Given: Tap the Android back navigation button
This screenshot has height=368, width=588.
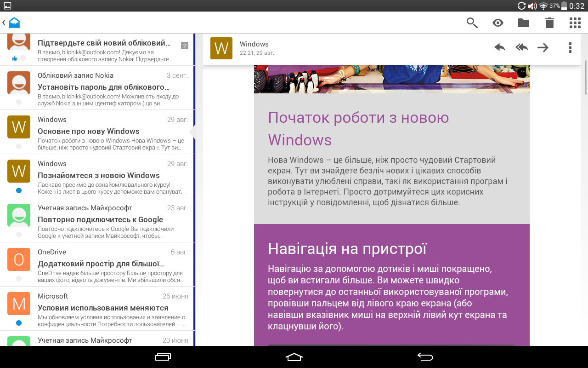Looking at the screenshot, I should coord(425,357).
